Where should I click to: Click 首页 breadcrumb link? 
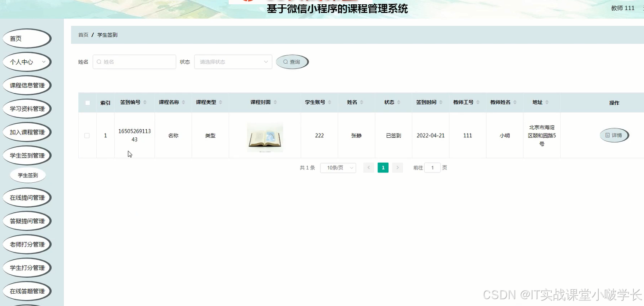click(83, 35)
